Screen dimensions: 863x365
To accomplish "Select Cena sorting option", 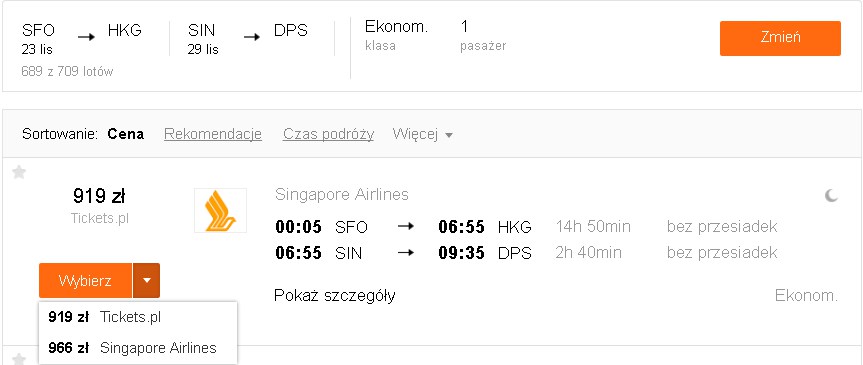I will click(125, 134).
